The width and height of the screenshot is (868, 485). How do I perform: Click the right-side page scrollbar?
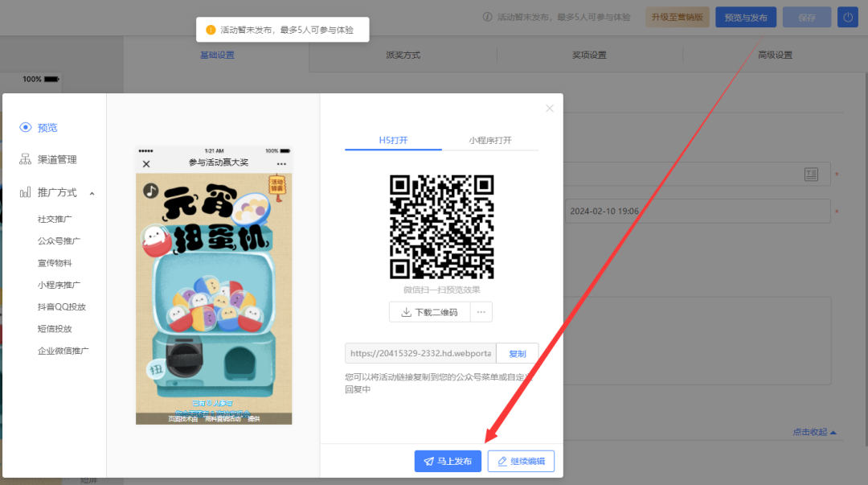tap(866, 260)
